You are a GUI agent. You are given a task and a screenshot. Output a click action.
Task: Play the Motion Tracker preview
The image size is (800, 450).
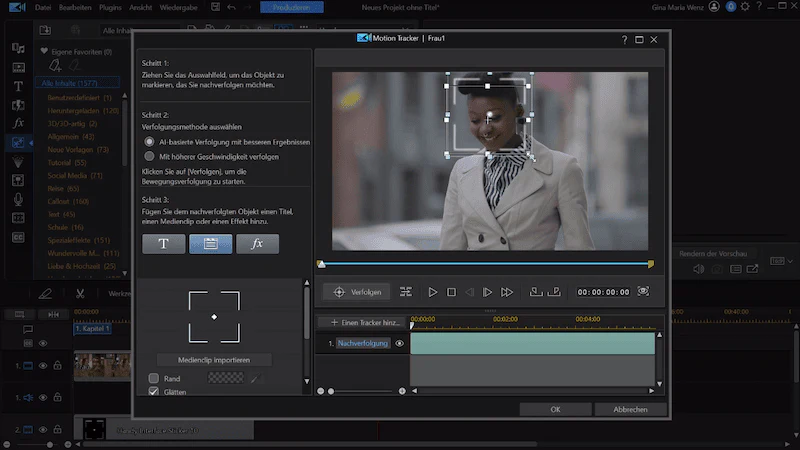433,292
